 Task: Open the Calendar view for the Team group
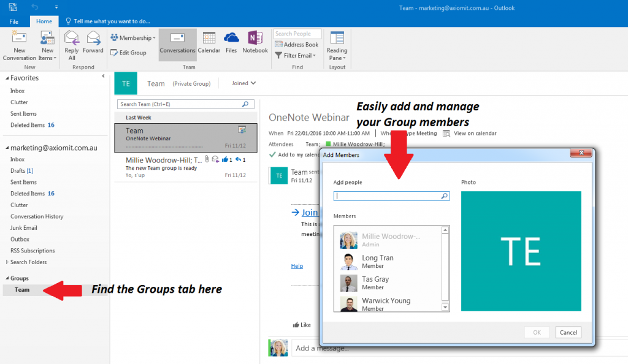point(209,43)
